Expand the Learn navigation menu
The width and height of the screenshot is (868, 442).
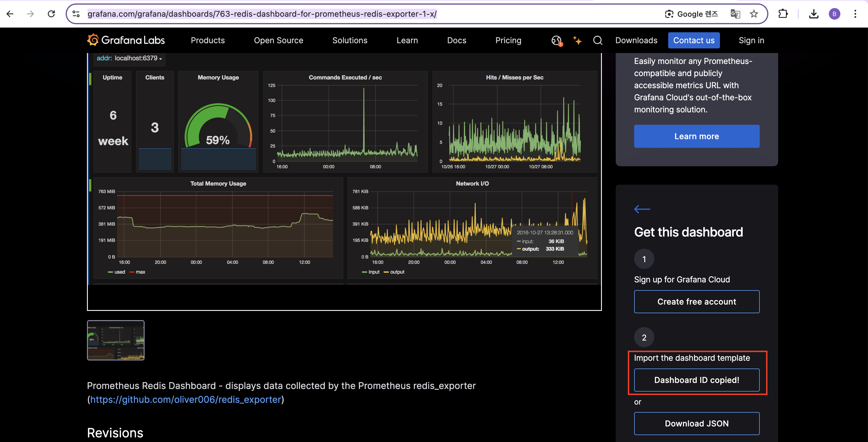pos(407,40)
